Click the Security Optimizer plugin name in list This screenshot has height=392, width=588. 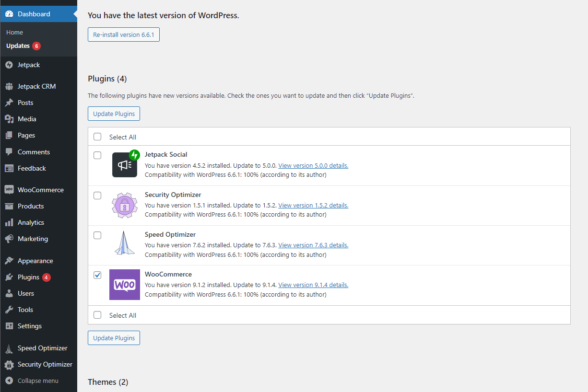point(173,195)
